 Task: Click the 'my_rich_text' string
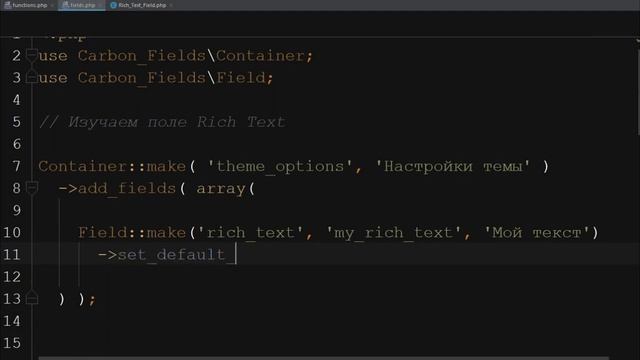393,233
